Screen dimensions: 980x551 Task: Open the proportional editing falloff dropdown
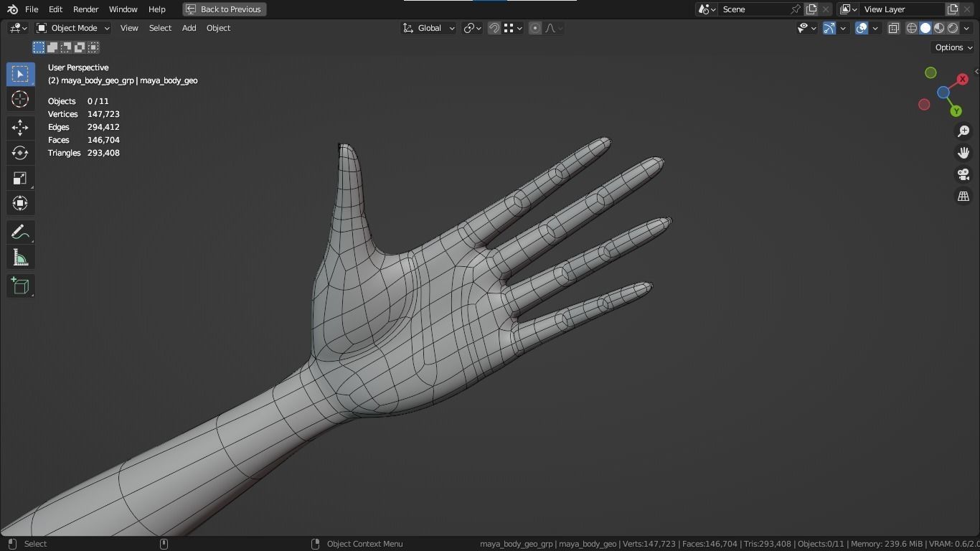click(554, 28)
